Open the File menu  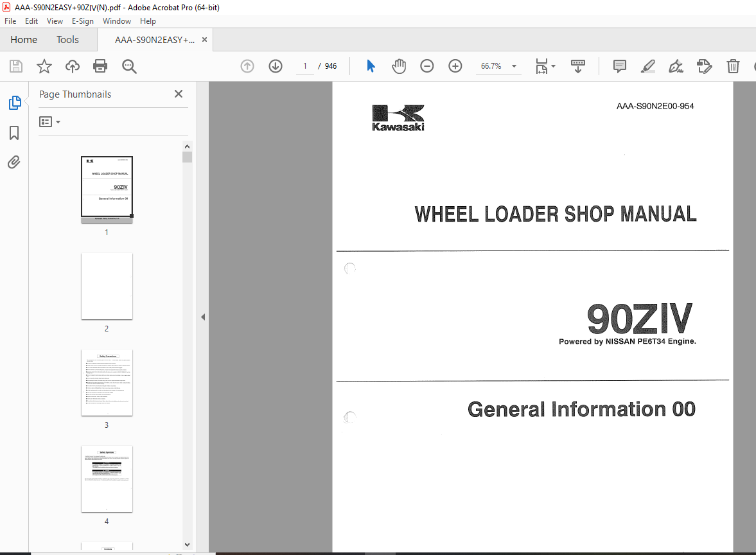[10, 21]
